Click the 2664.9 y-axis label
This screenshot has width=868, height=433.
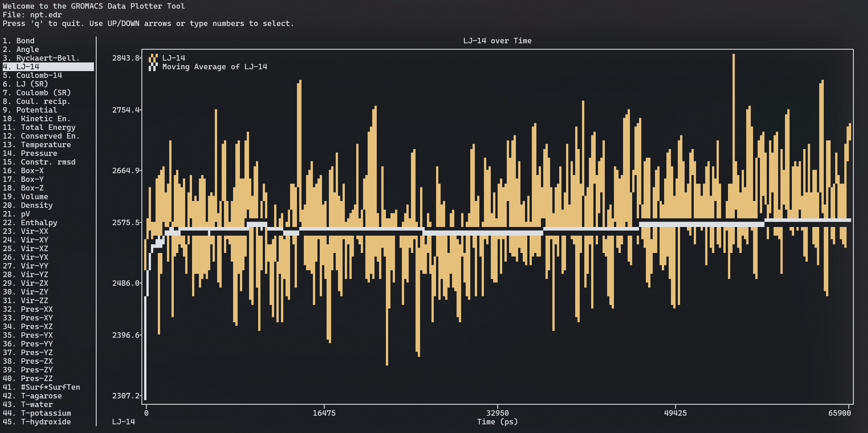pyautogui.click(x=126, y=170)
